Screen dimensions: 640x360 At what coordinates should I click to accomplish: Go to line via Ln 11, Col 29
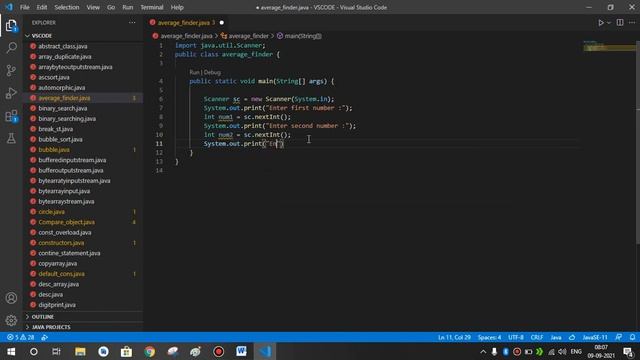coord(454,338)
